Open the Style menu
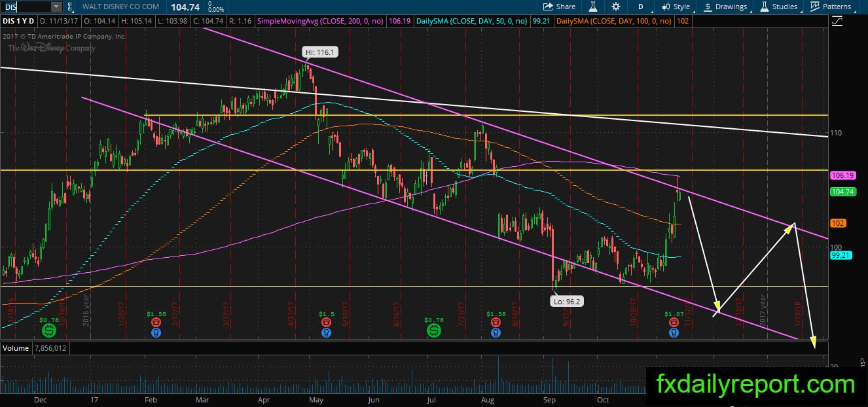Screen dimensions: 868x407 pyautogui.click(x=676, y=7)
